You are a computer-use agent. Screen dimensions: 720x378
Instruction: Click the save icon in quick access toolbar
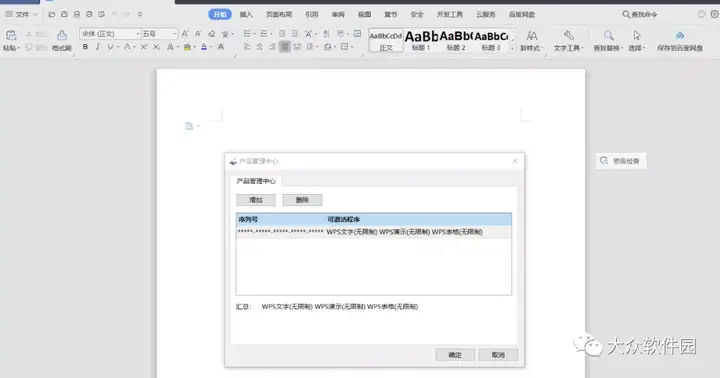(x=64, y=14)
